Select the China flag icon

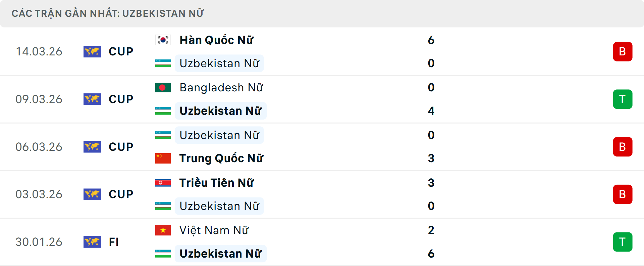(x=163, y=158)
